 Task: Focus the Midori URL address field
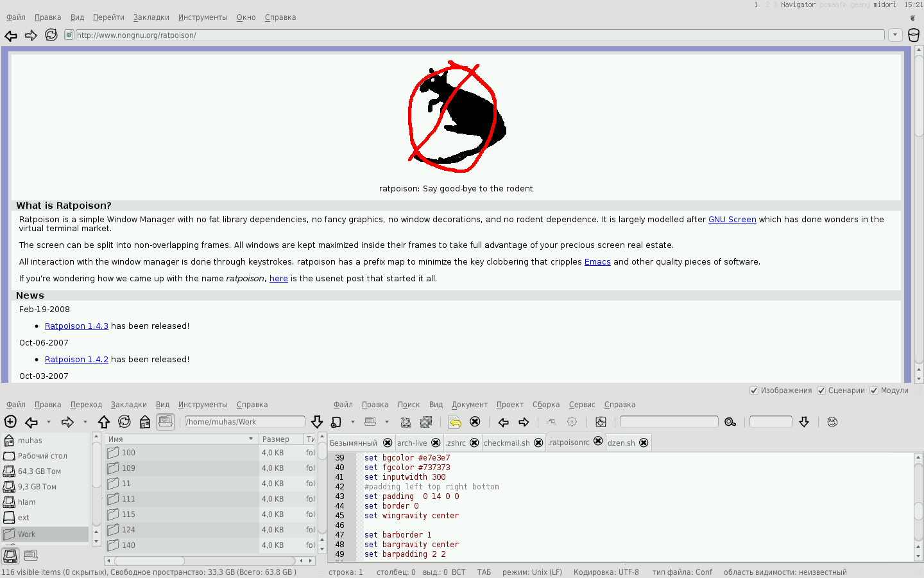click(480, 35)
